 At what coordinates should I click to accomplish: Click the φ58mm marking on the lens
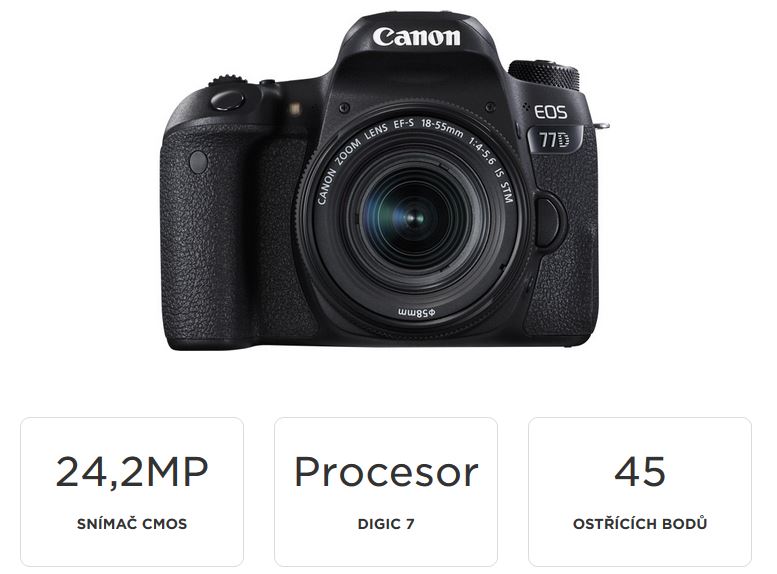[417, 313]
